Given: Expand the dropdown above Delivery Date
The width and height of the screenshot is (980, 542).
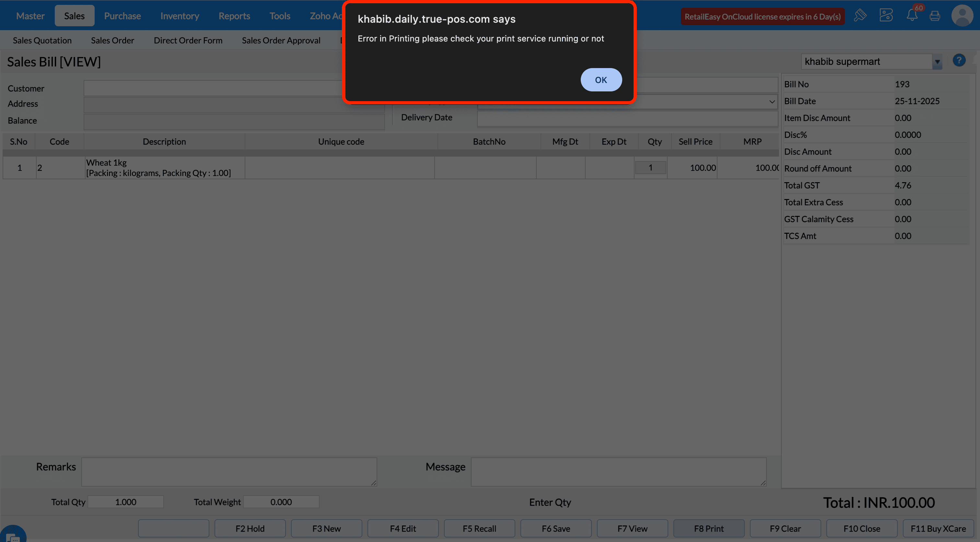Looking at the screenshot, I should click(772, 102).
